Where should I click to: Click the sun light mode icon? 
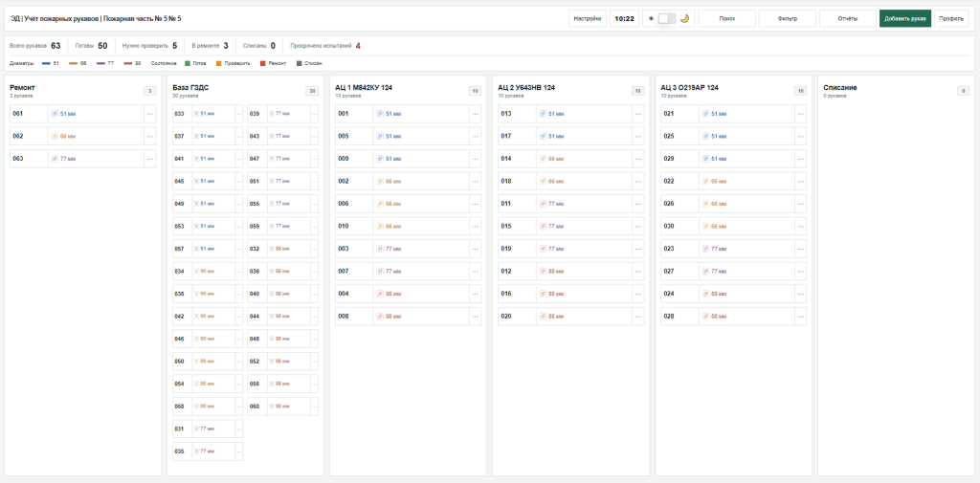(651, 19)
